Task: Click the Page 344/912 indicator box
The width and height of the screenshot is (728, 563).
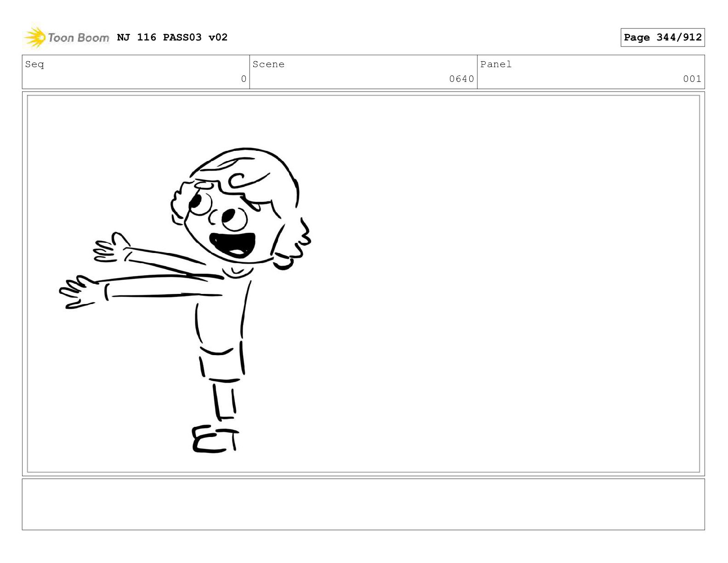Action: [x=662, y=37]
